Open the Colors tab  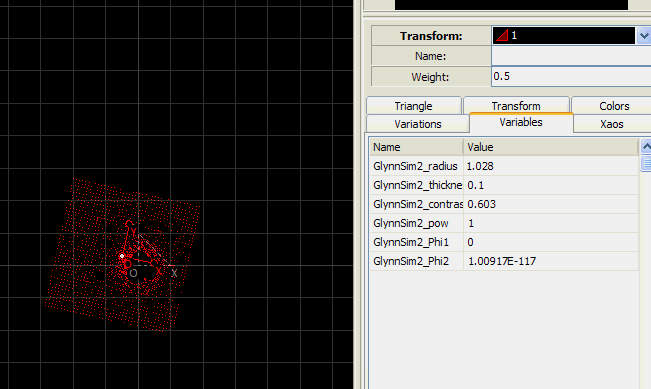point(614,106)
